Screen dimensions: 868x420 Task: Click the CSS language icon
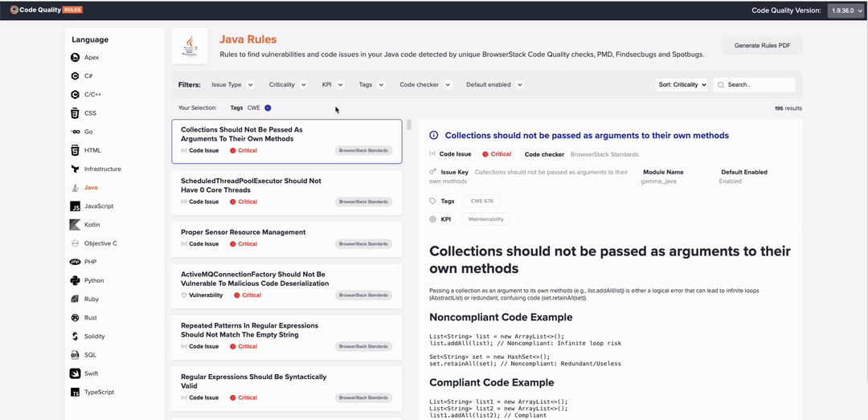[75, 113]
